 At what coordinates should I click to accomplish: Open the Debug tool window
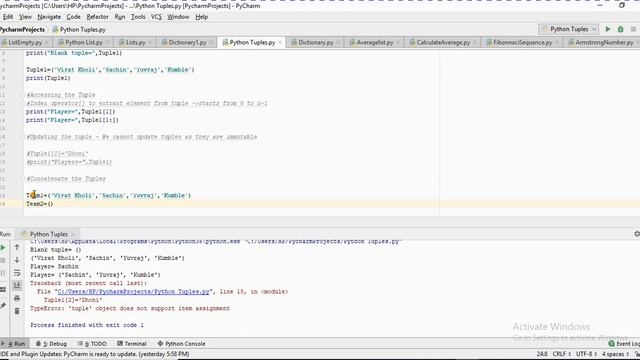(51, 344)
